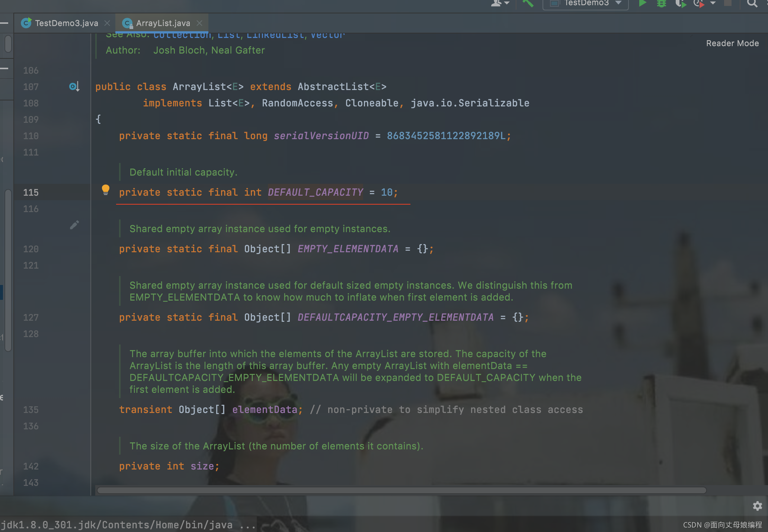Click the horizontal editor scrollbar
The width and height of the screenshot is (768, 532).
point(401,490)
